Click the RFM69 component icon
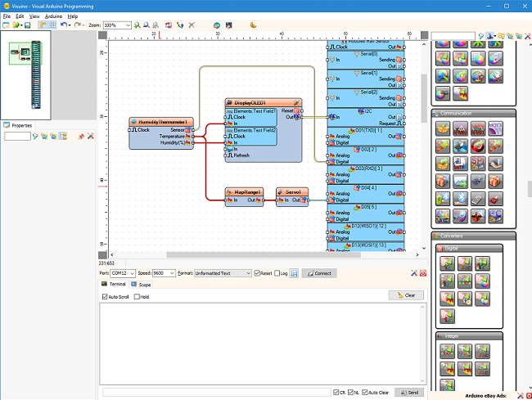532x400 pixels. [x=461, y=128]
